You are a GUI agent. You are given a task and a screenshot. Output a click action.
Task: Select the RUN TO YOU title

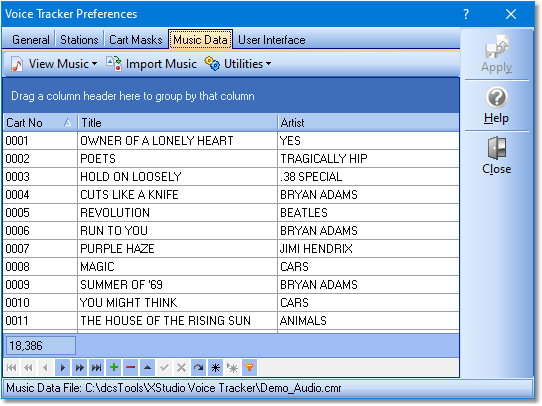click(x=178, y=230)
